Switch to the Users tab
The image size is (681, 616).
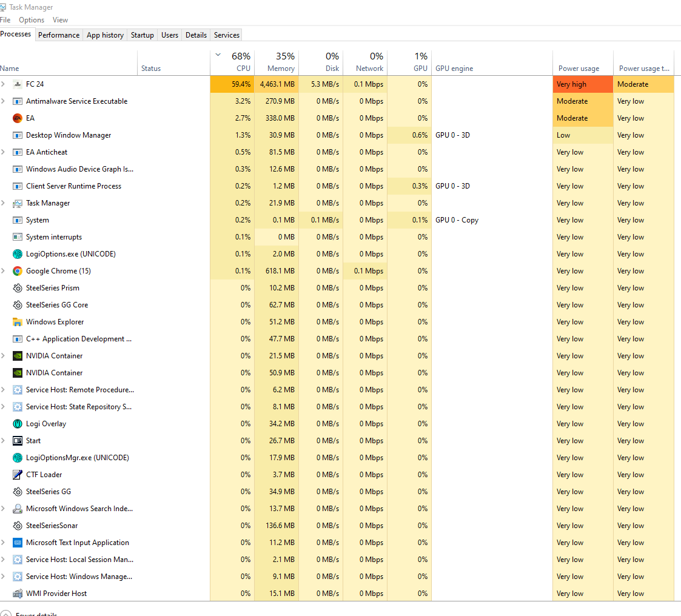click(x=170, y=35)
